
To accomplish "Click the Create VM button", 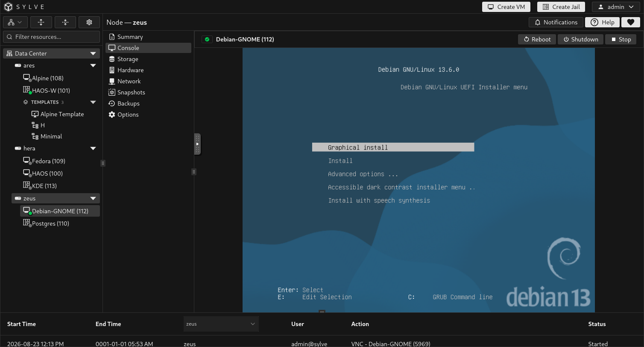I will point(506,7).
